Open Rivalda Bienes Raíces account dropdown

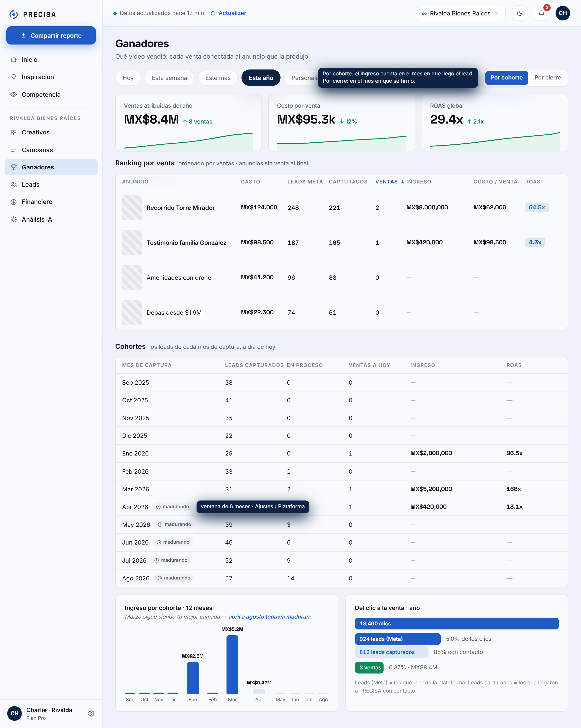[460, 13]
